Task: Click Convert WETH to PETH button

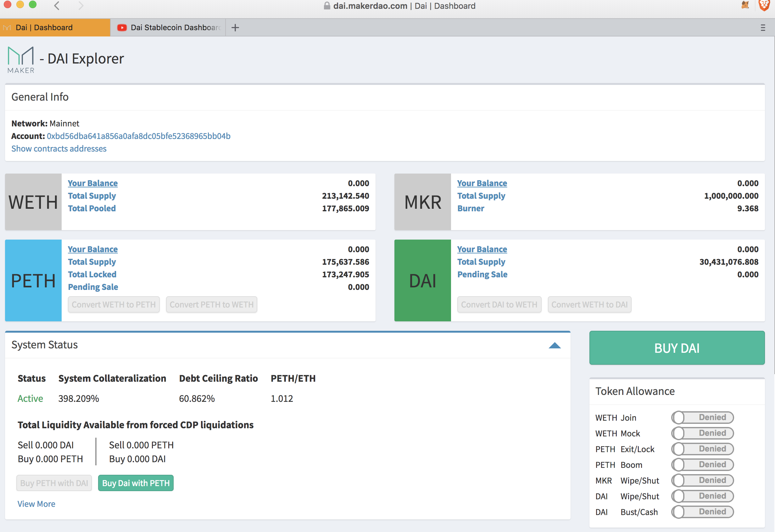Action: pos(114,304)
